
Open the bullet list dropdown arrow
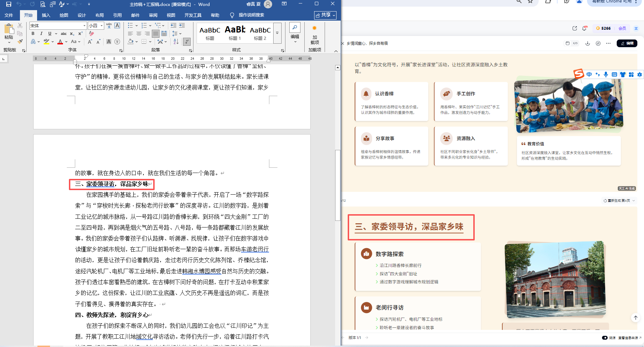coord(136,26)
